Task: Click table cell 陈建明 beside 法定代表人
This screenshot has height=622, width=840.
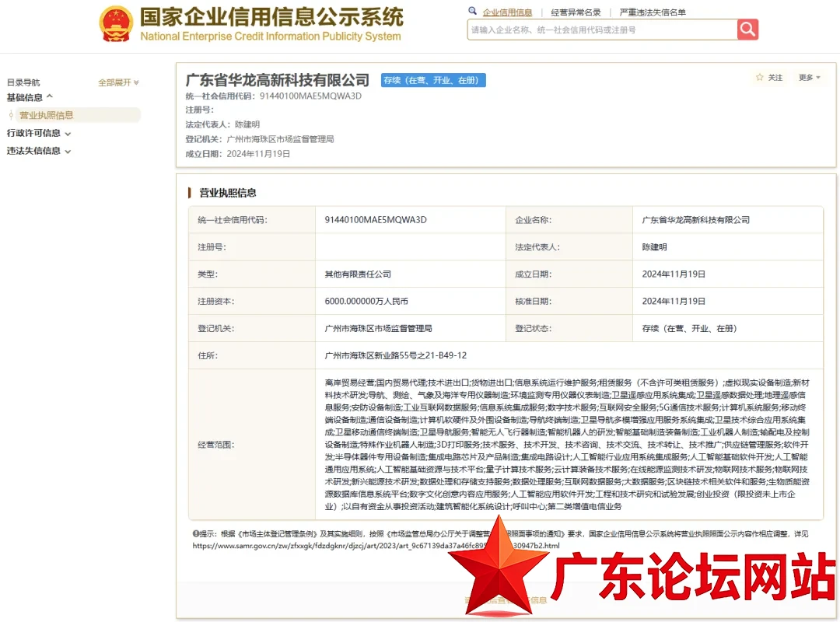Action: (x=655, y=247)
